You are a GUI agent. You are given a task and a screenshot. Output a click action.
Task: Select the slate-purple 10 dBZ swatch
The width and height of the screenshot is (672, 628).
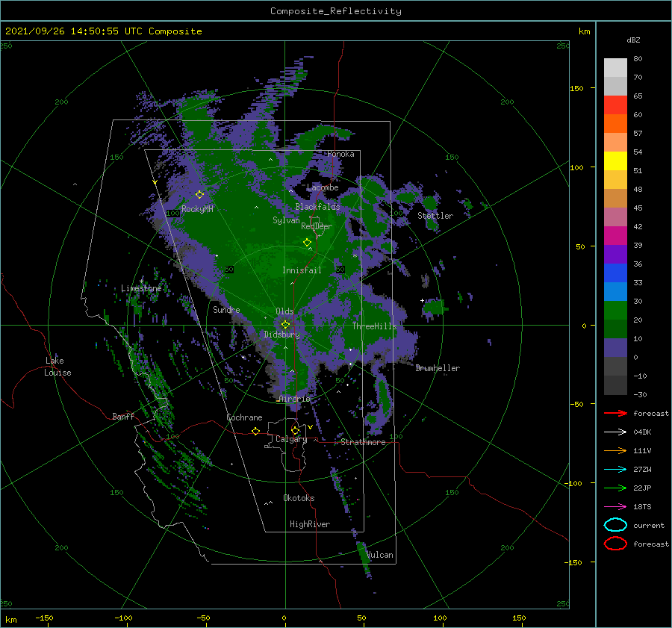click(x=615, y=347)
